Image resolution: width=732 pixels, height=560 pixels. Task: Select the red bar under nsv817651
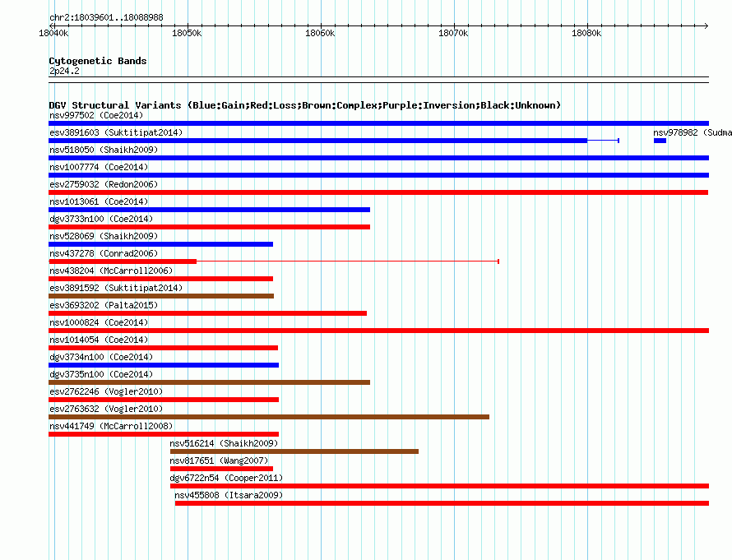pos(221,469)
